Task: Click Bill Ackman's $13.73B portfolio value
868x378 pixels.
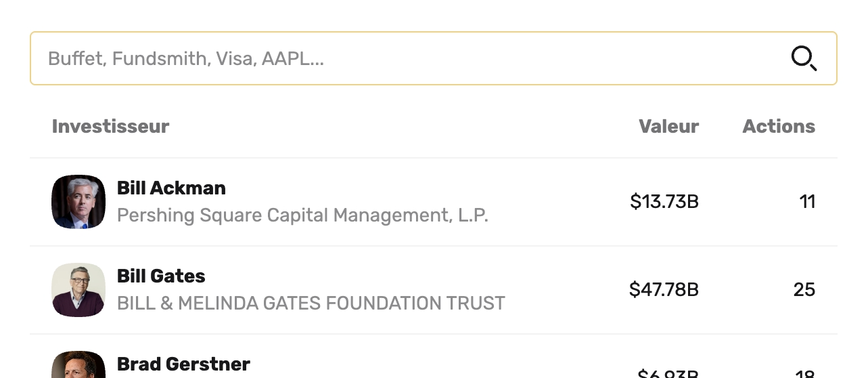Action: [664, 202]
